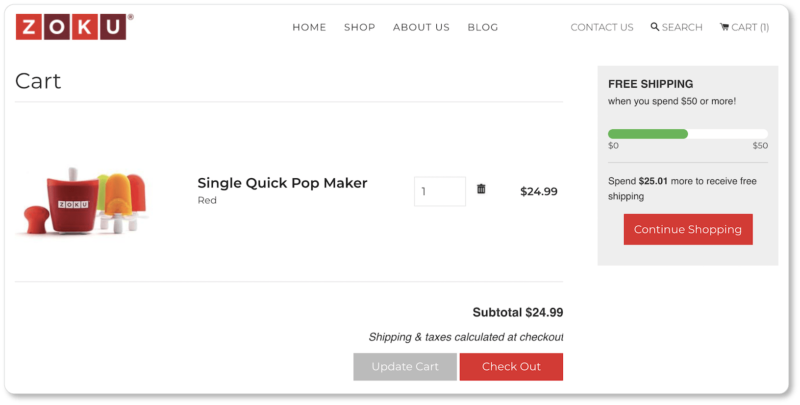Click the quantity input field
Viewport: 800px width, 405px height.
[440, 191]
